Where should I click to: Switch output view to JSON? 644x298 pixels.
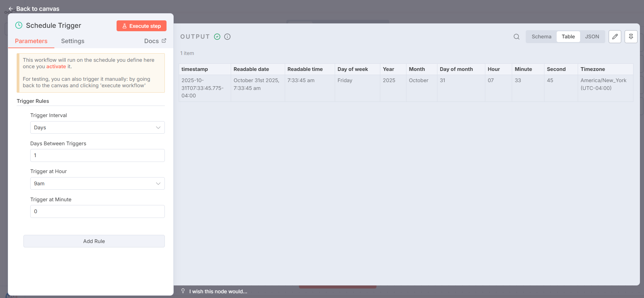(x=592, y=37)
